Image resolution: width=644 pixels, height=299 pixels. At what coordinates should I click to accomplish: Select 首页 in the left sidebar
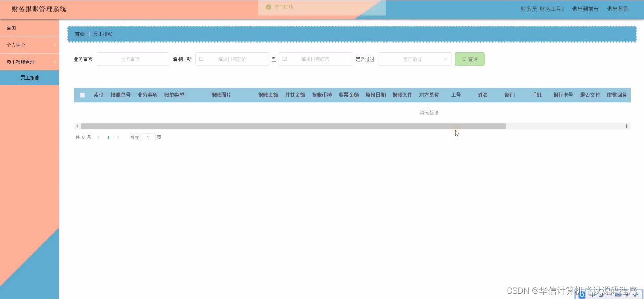[30, 27]
